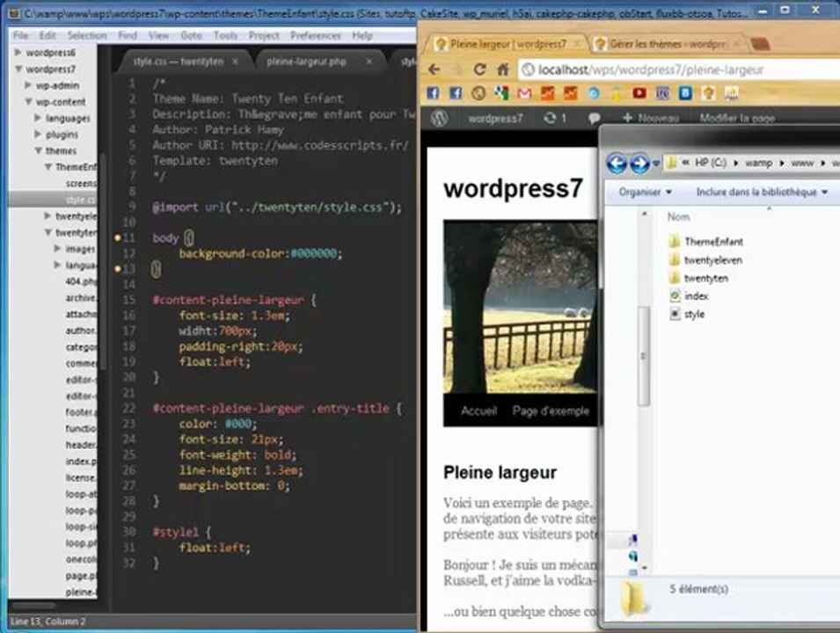The width and height of the screenshot is (840, 633).
Task: Reload the page in the browser
Action: 479,69
